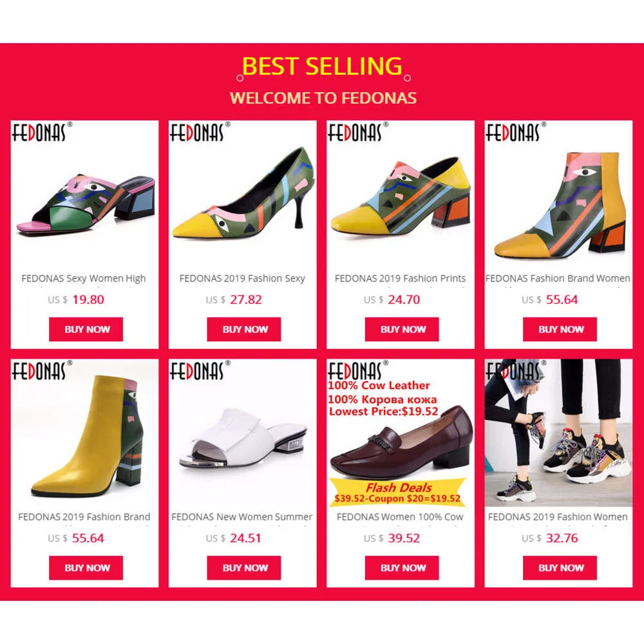Click 'FEDONAS Women 100% Cow' product title

(x=400, y=516)
